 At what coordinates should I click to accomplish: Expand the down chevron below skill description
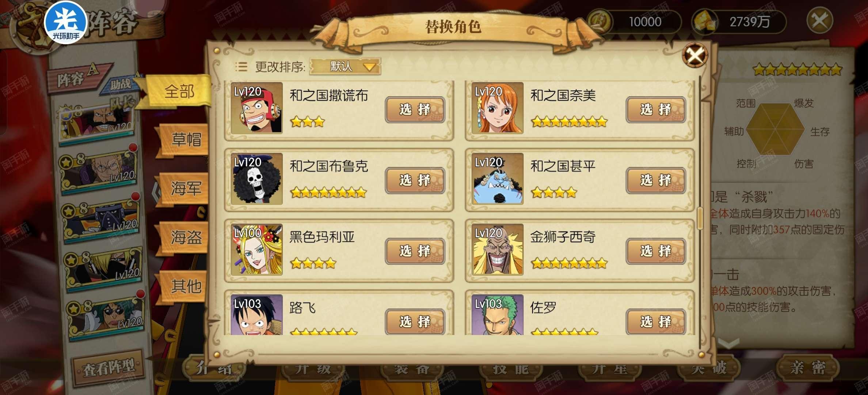[728, 343]
